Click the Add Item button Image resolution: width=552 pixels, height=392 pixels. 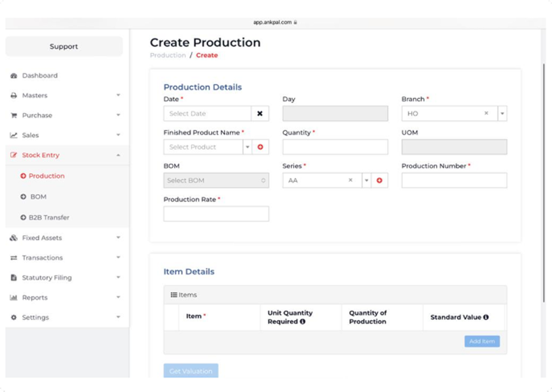click(482, 341)
